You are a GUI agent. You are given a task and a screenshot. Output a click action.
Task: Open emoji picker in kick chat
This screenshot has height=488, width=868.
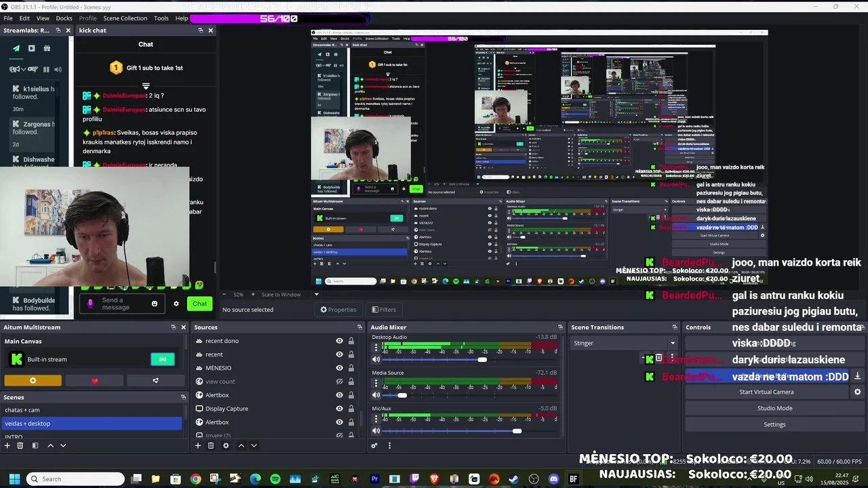(x=155, y=304)
